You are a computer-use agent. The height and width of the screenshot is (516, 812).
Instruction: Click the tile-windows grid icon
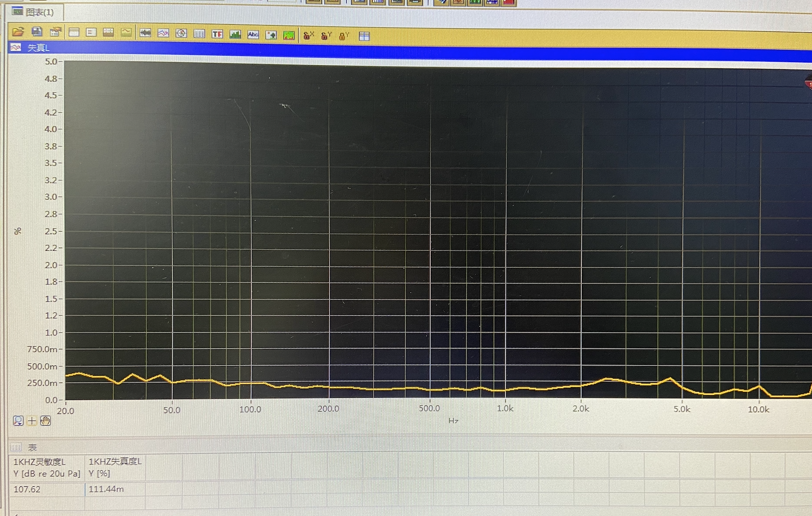[364, 36]
